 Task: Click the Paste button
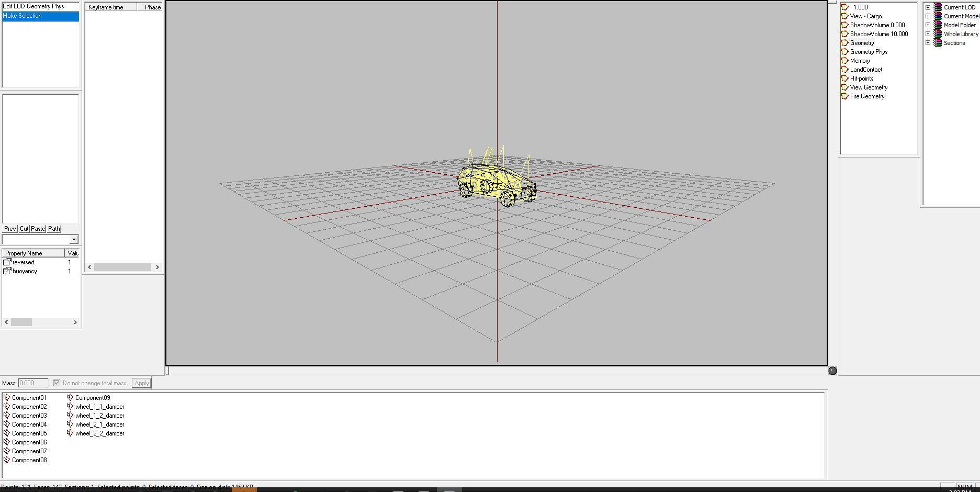pos(38,229)
